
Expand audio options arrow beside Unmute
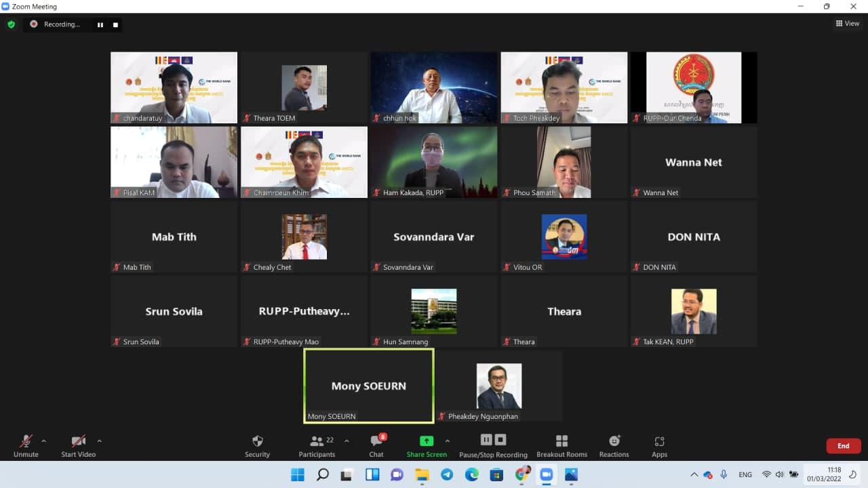pyautogui.click(x=44, y=441)
